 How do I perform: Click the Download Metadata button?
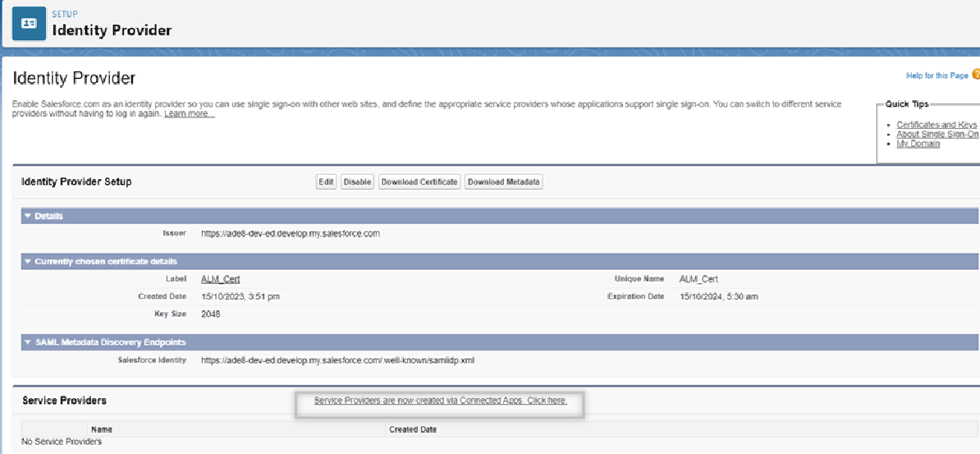click(504, 182)
